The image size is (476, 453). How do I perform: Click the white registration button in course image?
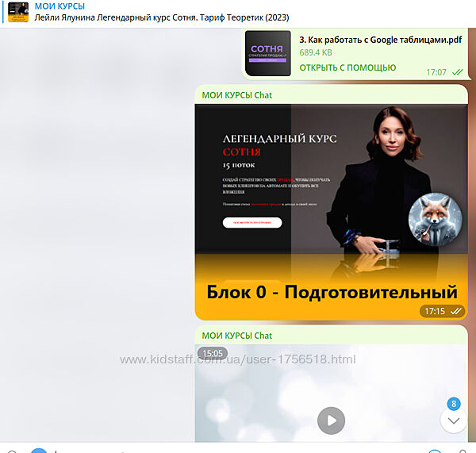click(251, 223)
